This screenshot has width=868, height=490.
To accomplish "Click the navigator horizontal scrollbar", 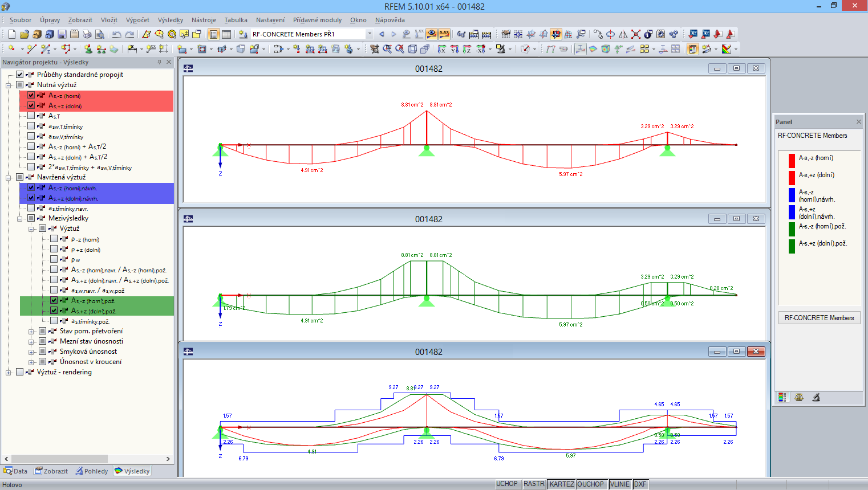I will coord(87,459).
